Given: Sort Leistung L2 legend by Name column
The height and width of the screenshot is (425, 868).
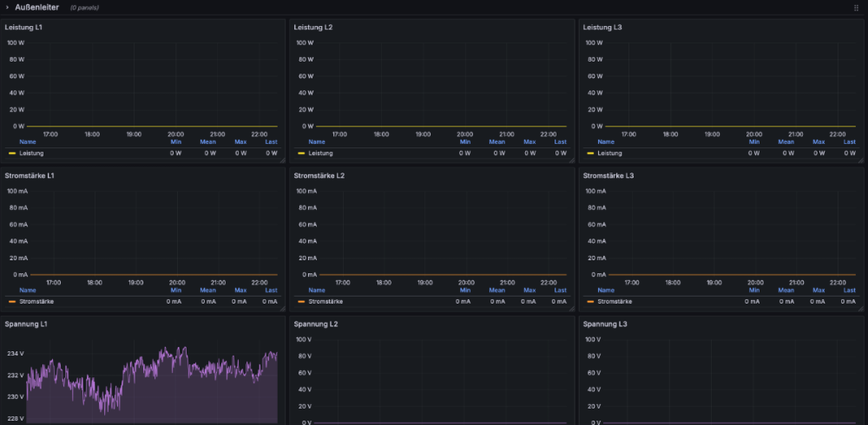Looking at the screenshot, I should click(x=317, y=142).
